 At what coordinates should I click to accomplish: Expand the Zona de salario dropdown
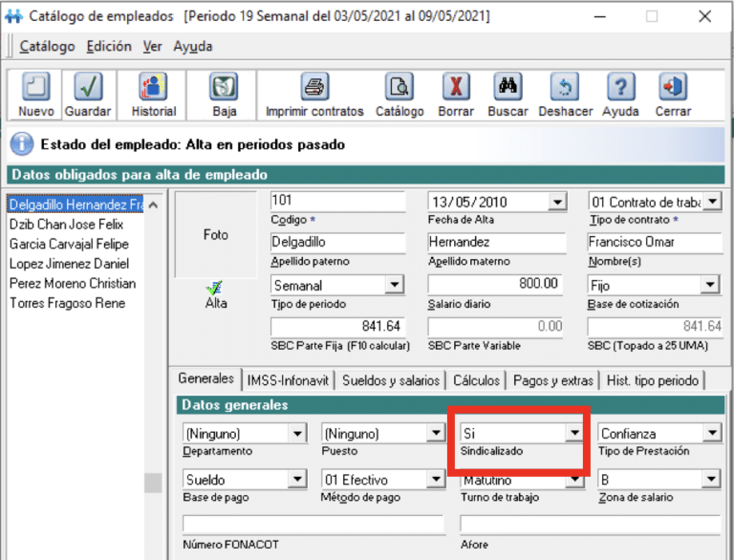click(x=711, y=480)
